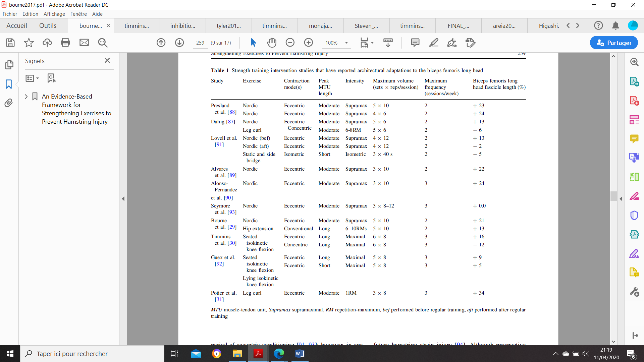The height and width of the screenshot is (362, 644).
Task: Open page thumbnails panel
Action: click(x=9, y=65)
